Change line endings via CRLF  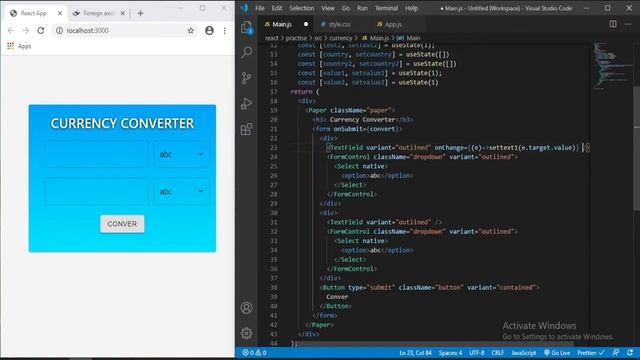tap(497, 353)
